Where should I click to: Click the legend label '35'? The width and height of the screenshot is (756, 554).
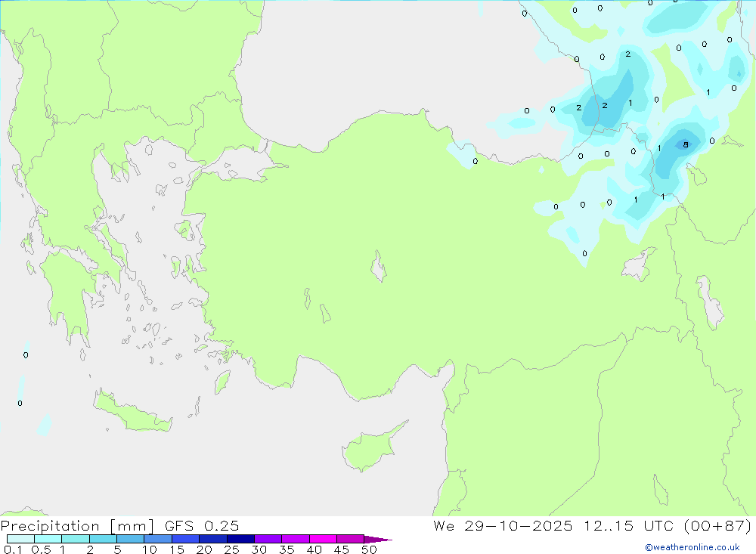pos(287,549)
